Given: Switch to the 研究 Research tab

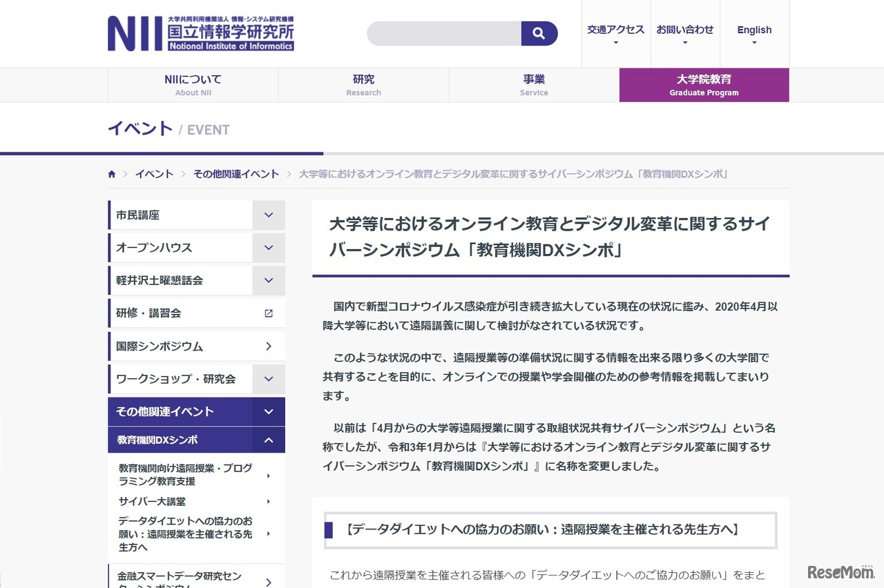Looking at the screenshot, I should pos(363,84).
